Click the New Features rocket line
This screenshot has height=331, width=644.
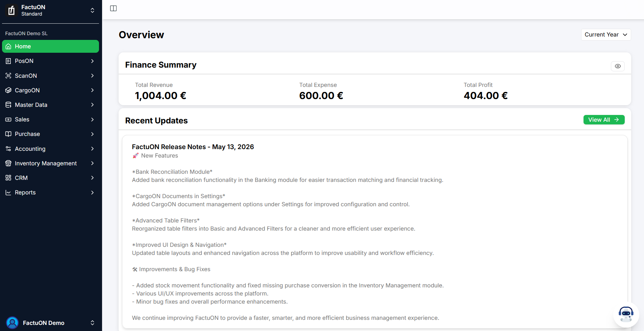pyautogui.click(x=155, y=156)
